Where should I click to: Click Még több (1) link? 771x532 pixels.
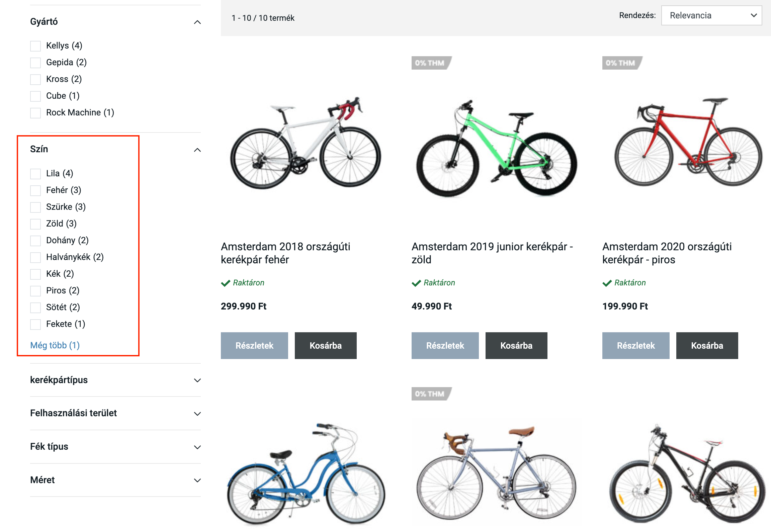click(55, 345)
